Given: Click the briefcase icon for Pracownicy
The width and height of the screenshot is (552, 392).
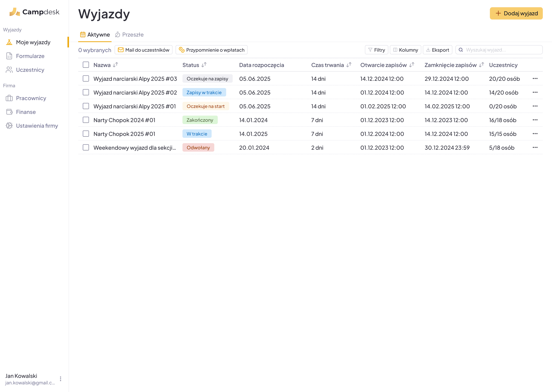Looking at the screenshot, I should (x=9, y=98).
